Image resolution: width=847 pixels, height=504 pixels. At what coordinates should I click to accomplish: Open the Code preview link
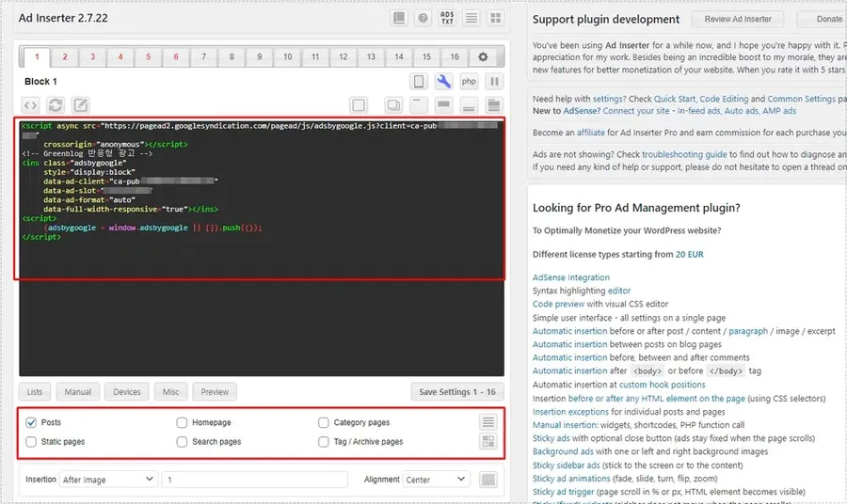click(x=558, y=304)
